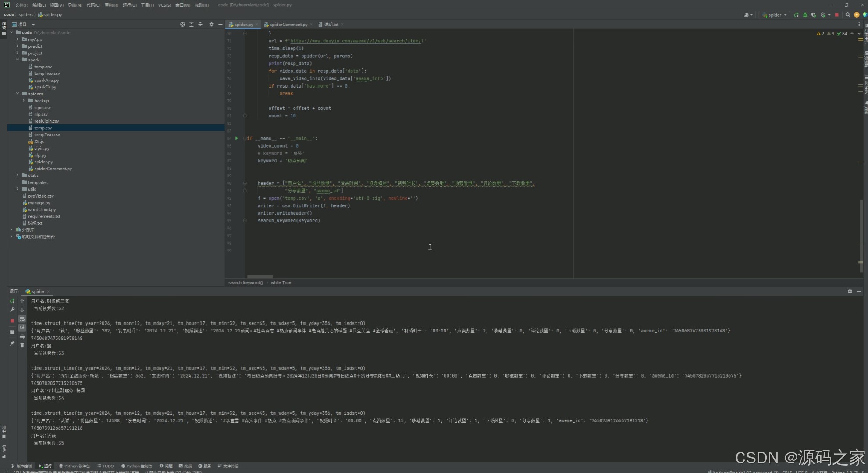Open the VCS(S) menu
The image size is (868, 473).
[164, 5]
